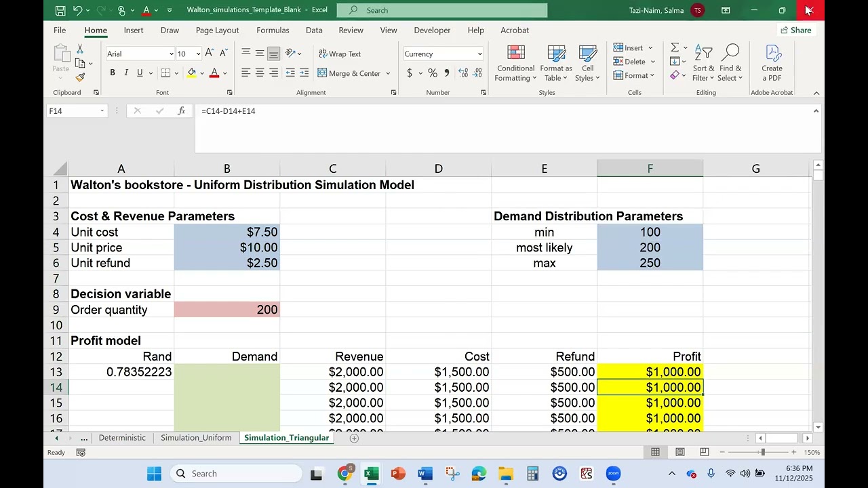Open Format as Table gallery
868x488 pixels.
click(x=556, y=64)
